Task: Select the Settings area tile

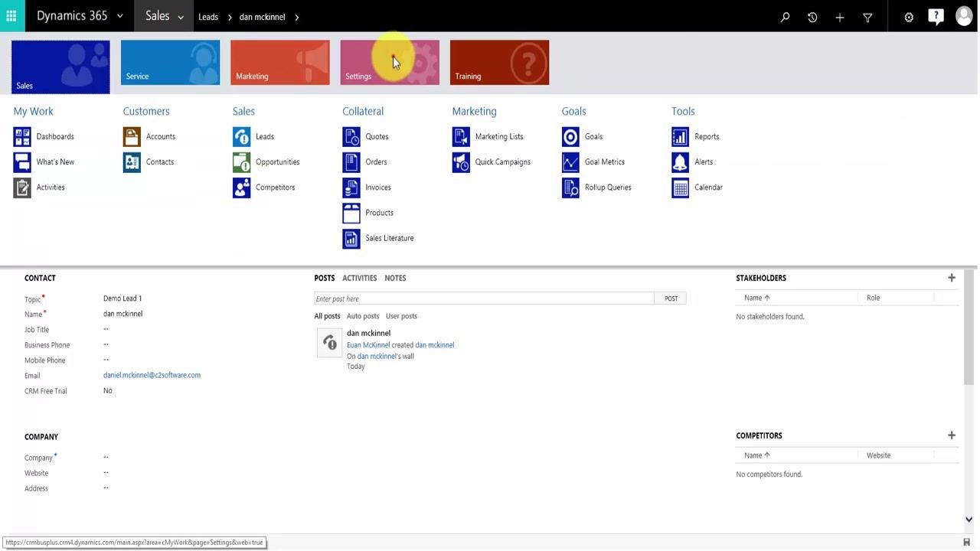Action: point(390,62)
